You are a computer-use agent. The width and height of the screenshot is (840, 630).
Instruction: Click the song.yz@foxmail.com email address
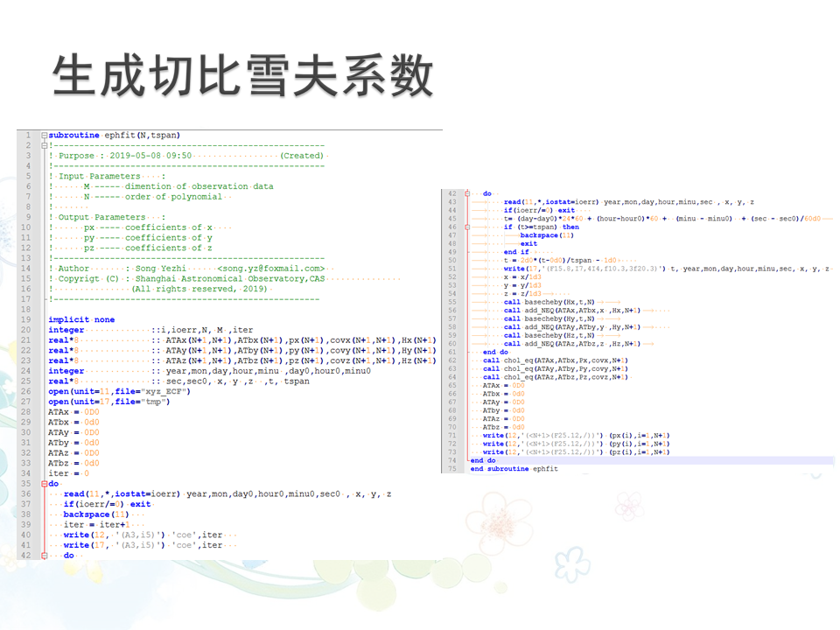[272, 269]
